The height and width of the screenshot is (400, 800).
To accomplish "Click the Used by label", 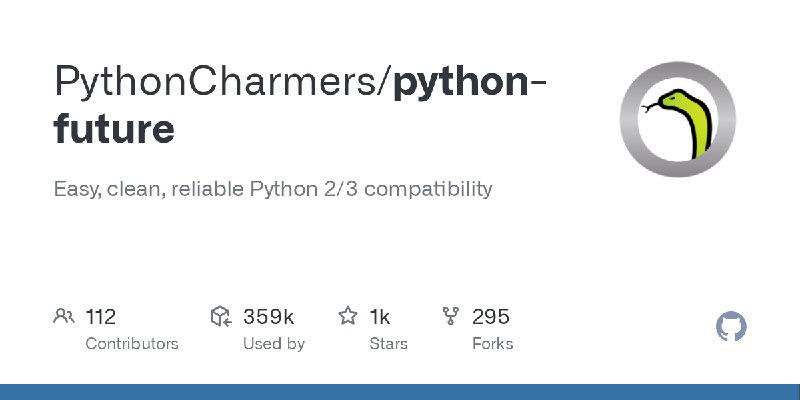I will pos(273,344).
